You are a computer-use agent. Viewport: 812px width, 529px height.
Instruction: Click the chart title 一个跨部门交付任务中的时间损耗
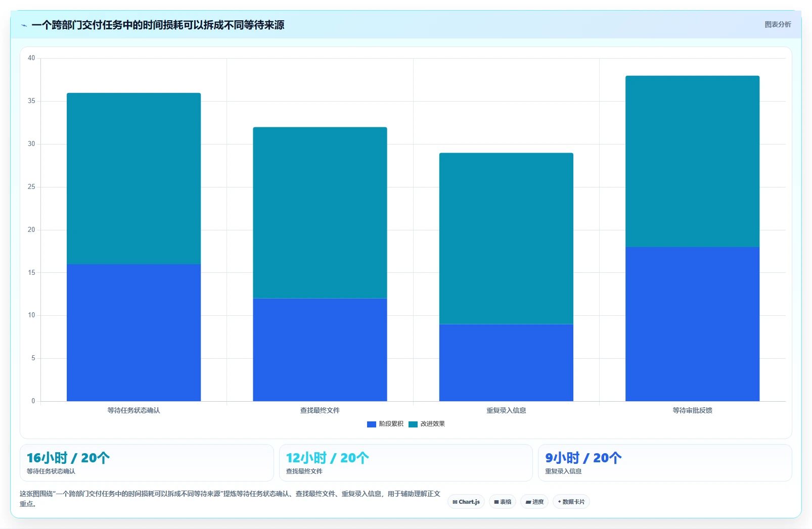[x=158, y=25]
